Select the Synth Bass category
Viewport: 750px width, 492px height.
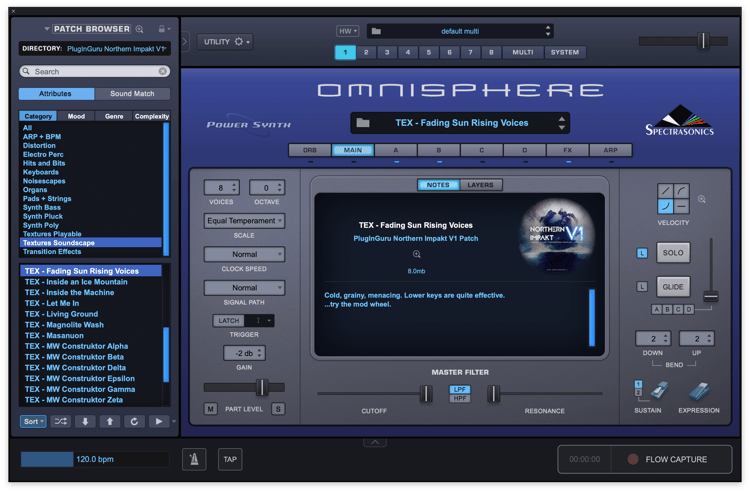91,208
